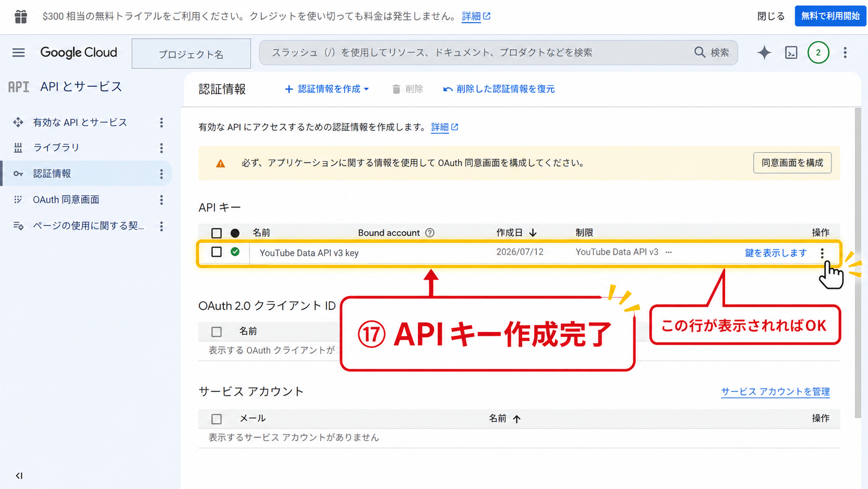Open options for ページの使用に関する契約
868x489 pixels.
(161, 226)
